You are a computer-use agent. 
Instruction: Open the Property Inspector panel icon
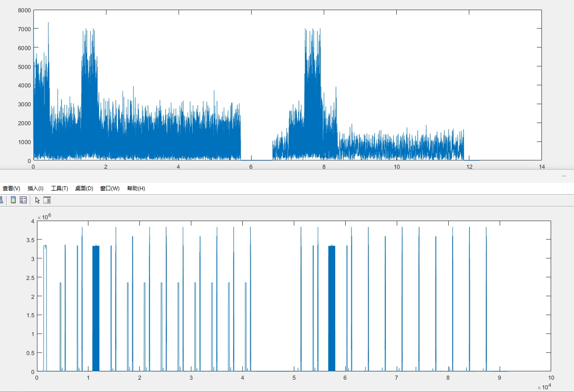pyautogui.click(x=47, y=200)
